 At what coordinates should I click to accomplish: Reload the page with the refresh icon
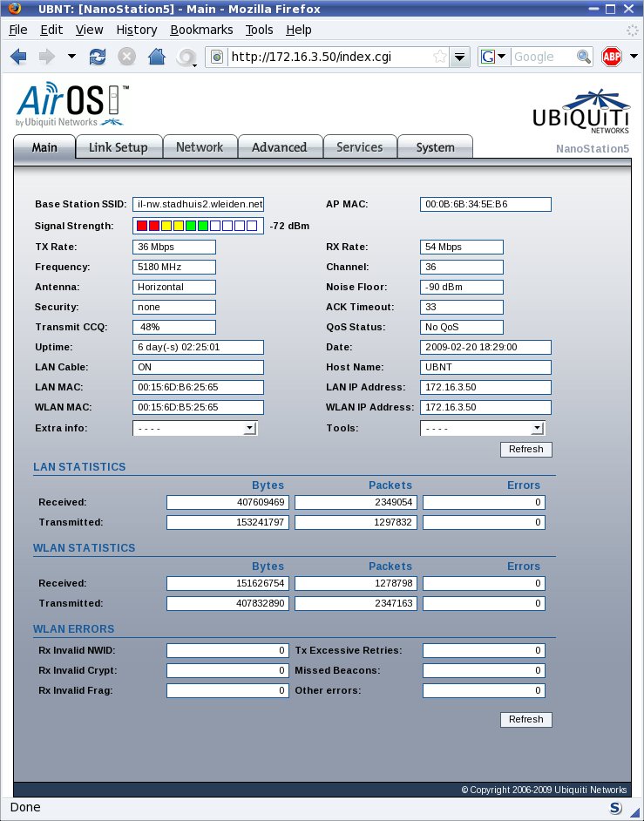(x=98, y=57)
